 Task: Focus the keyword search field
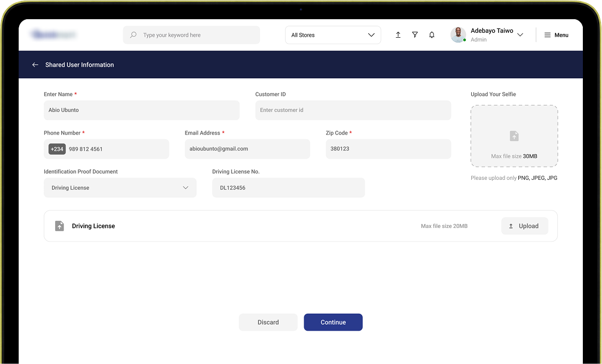click(191, 35)
